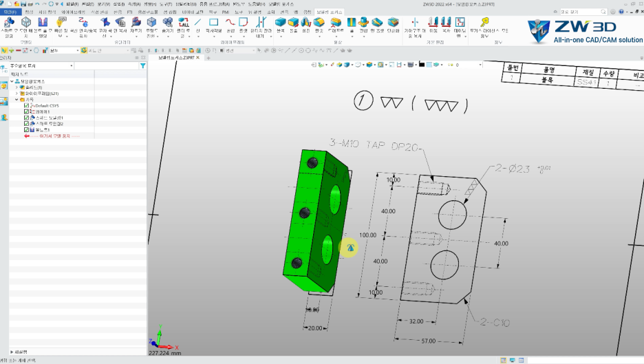Select the Fillet corner wireframe tool
This screenshot has width=644, height=364.
[244, 22]
